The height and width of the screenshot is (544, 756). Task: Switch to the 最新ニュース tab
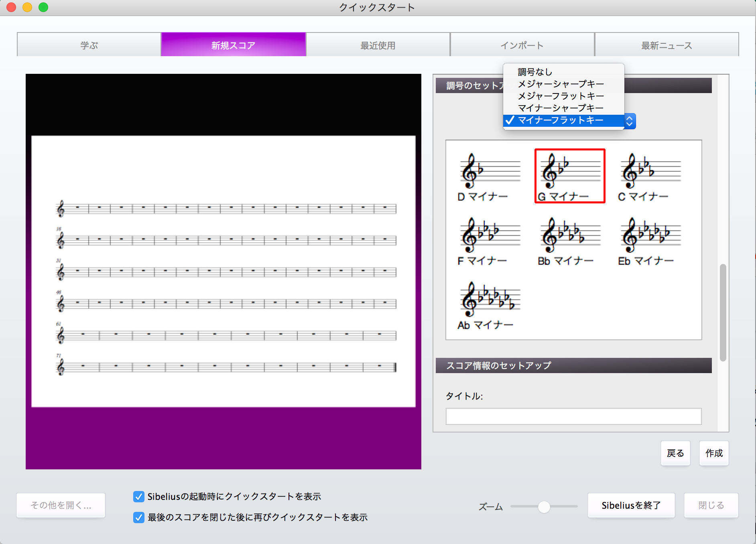coord(667,45)
